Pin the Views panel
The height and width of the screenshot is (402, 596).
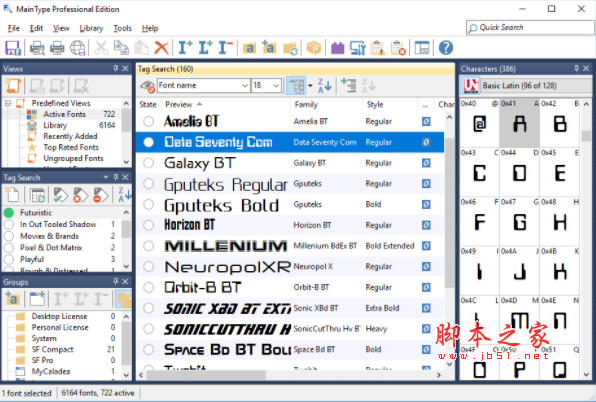pos(116,68)
